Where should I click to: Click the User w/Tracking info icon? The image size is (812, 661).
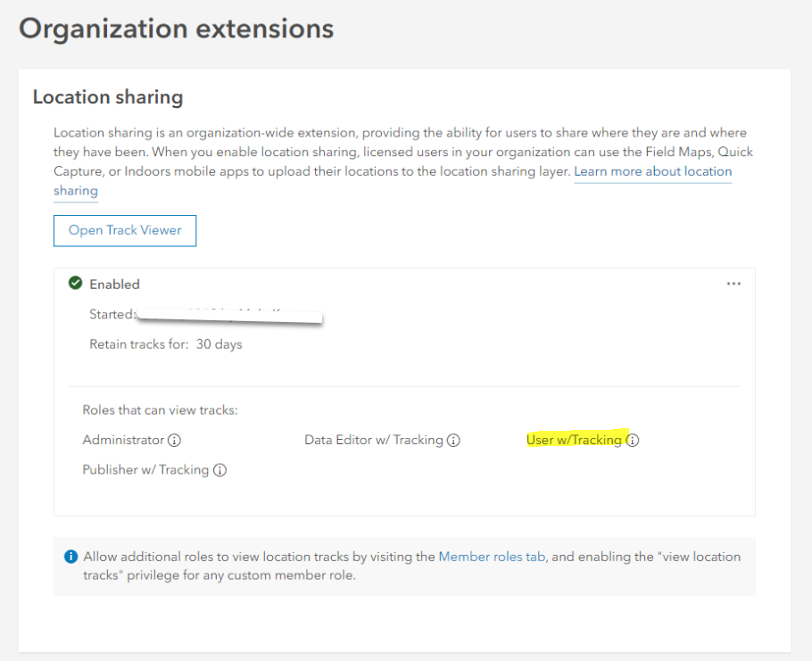tap(633, 440)
